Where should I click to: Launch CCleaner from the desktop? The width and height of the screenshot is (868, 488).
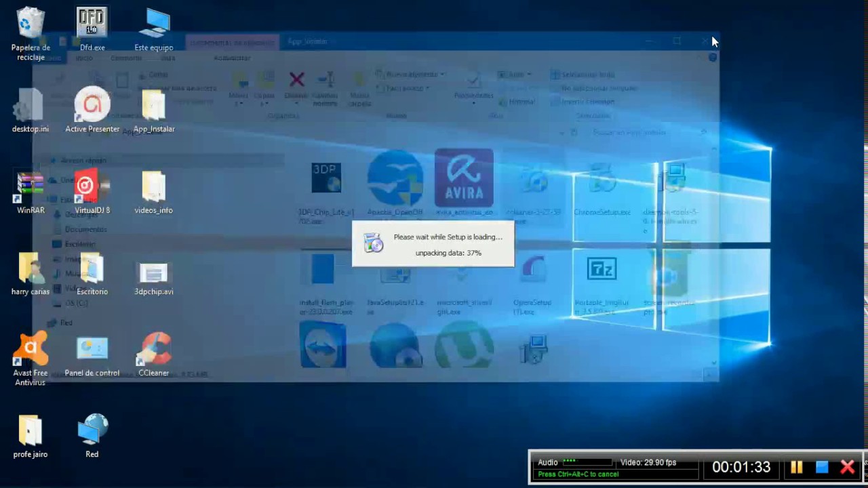tap(154, 355)
